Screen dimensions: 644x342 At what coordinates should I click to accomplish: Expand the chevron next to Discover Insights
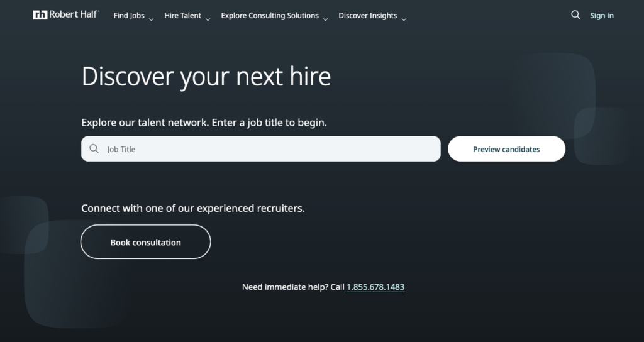pos(404,19)
